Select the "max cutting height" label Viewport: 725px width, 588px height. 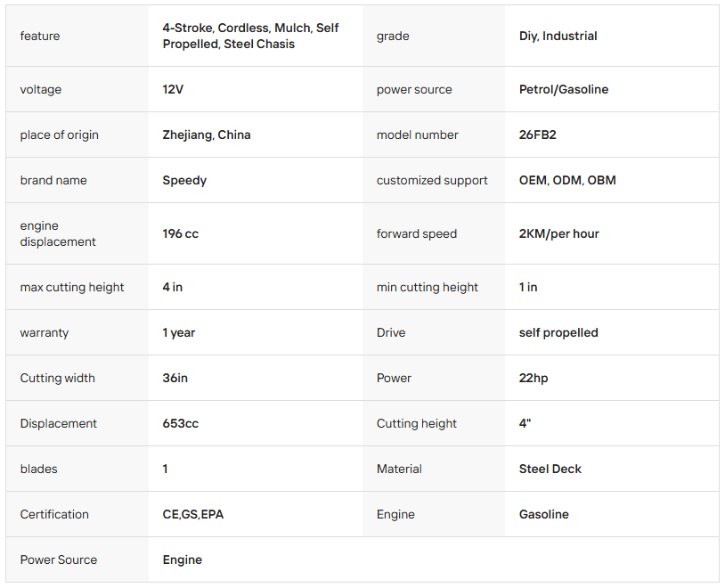[x=72, y=288]
